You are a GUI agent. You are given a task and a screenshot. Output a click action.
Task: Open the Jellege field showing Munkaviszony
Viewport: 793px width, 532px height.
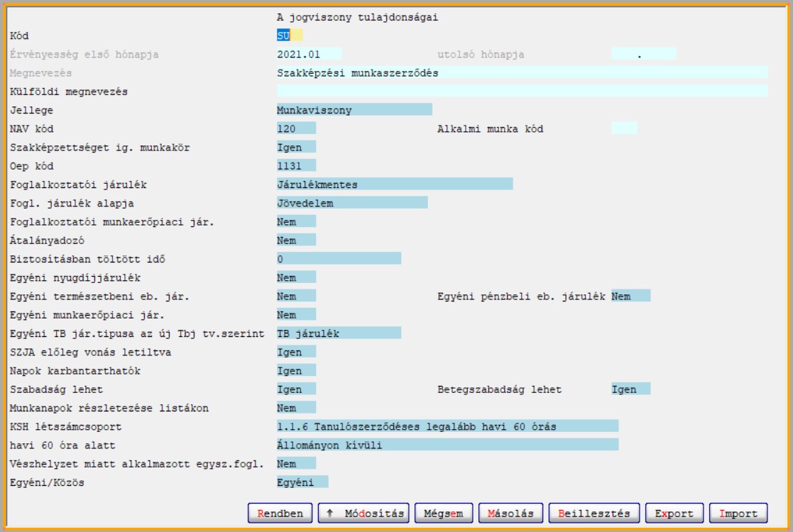(354, 109)
